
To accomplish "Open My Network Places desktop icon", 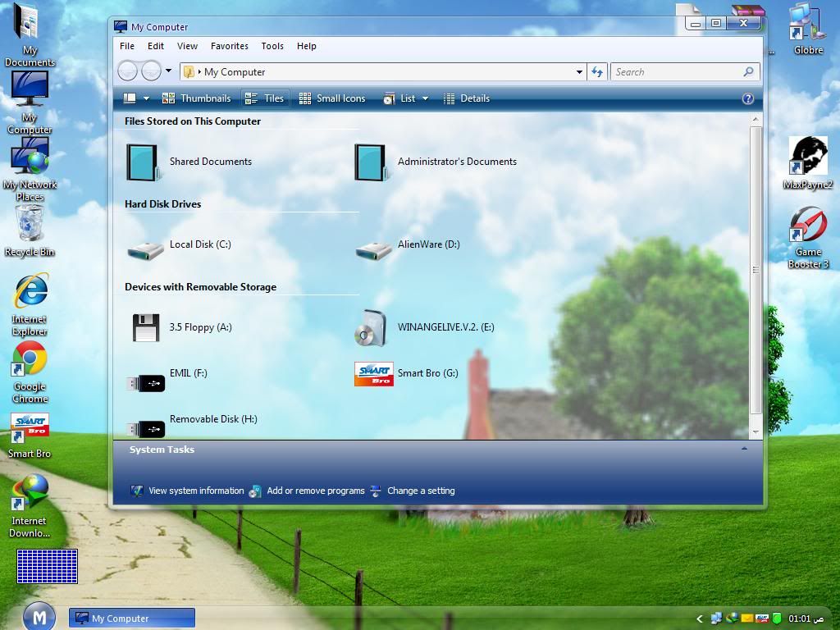I will coord(30,169).
